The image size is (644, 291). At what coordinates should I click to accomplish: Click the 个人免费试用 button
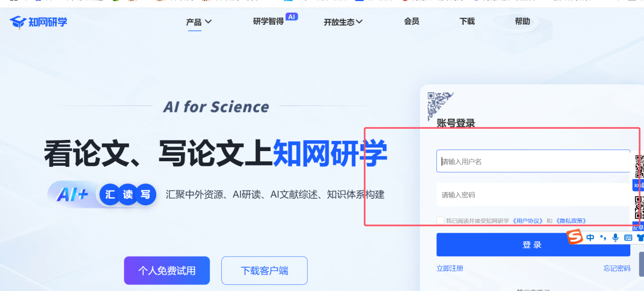pos(167,271)
